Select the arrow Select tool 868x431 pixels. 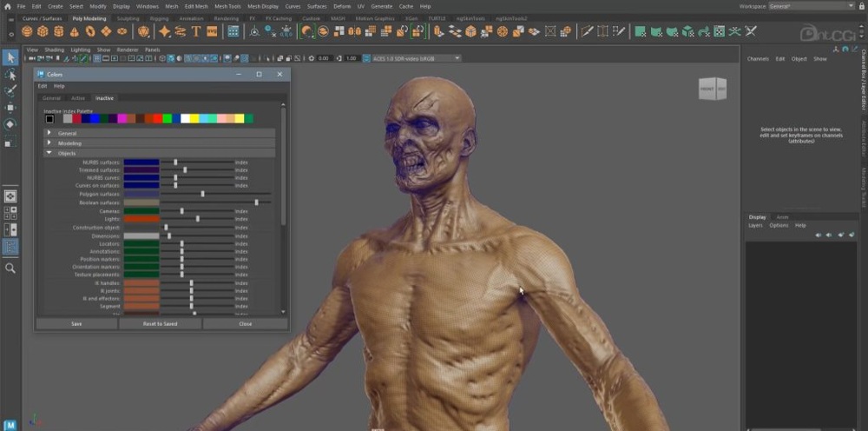click(x=10, y=57)
